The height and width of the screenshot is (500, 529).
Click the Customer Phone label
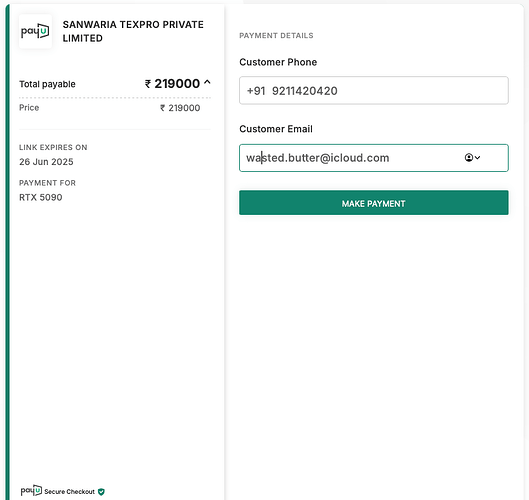point(278,62)
